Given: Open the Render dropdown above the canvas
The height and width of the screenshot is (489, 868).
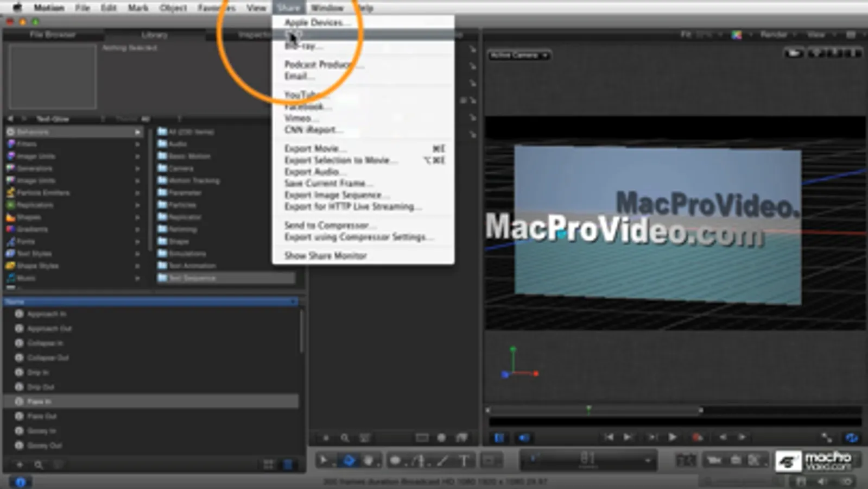Looking at the screenshot, I should click(777, 35).
